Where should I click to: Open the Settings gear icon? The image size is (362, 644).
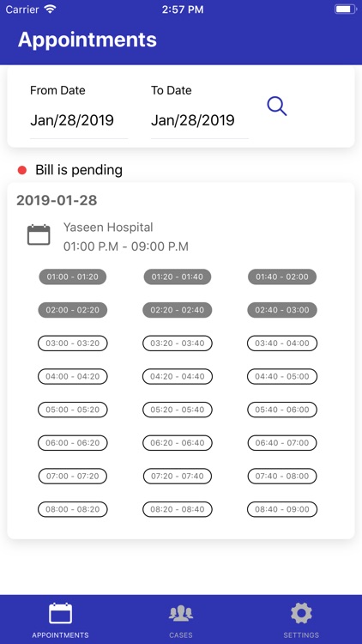tap(301, 613)
